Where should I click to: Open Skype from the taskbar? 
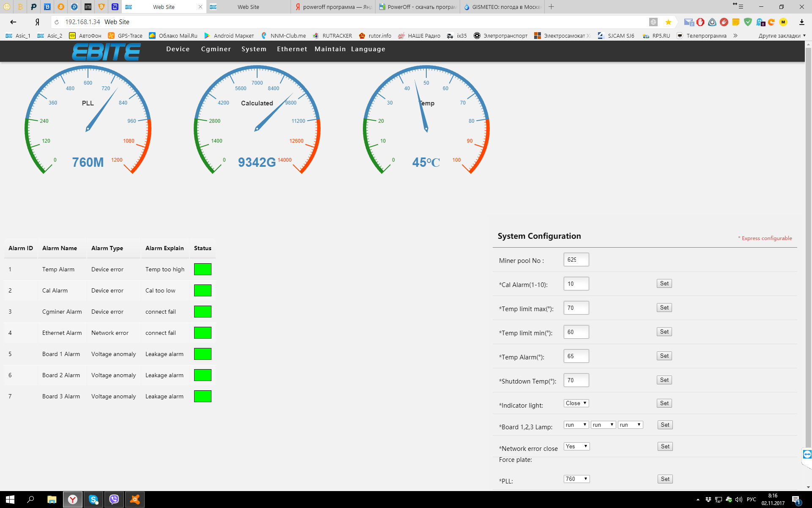click(x=93, y=500)
